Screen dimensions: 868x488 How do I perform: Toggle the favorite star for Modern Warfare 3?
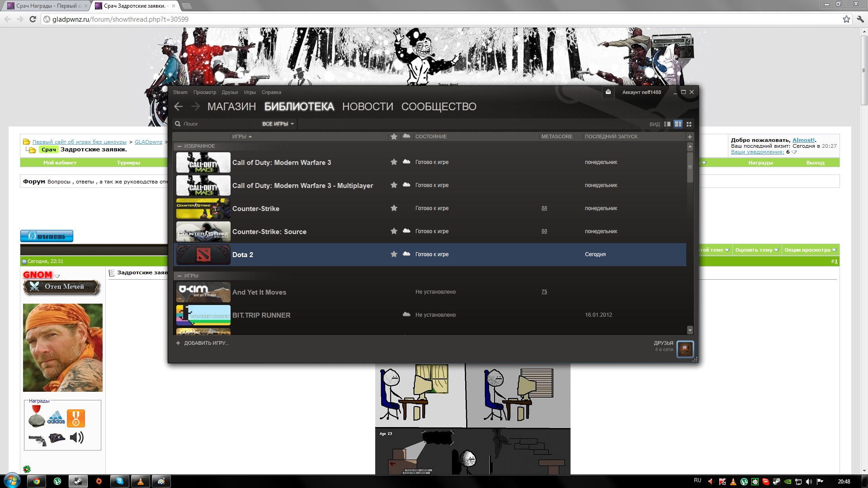pos(394,162)
